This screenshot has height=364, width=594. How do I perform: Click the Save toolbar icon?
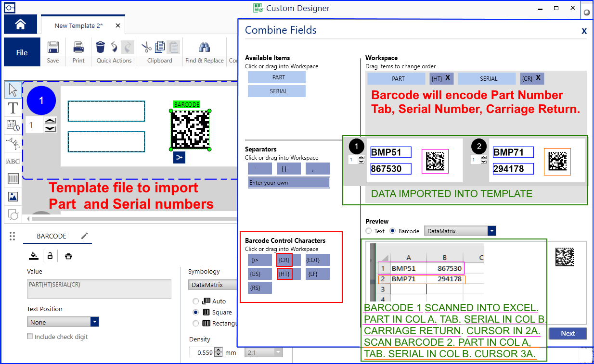coord(53,47)
